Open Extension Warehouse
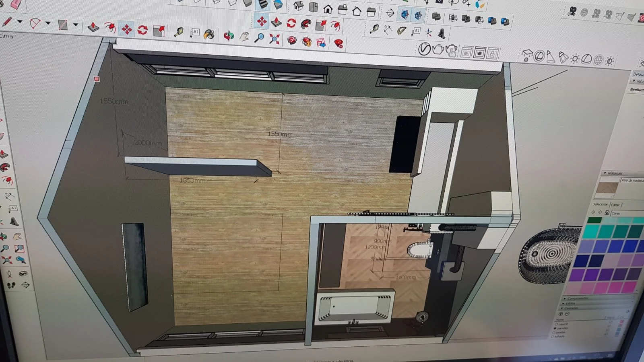644x362 pixels. pyautogui.click(x=307, y=41)
